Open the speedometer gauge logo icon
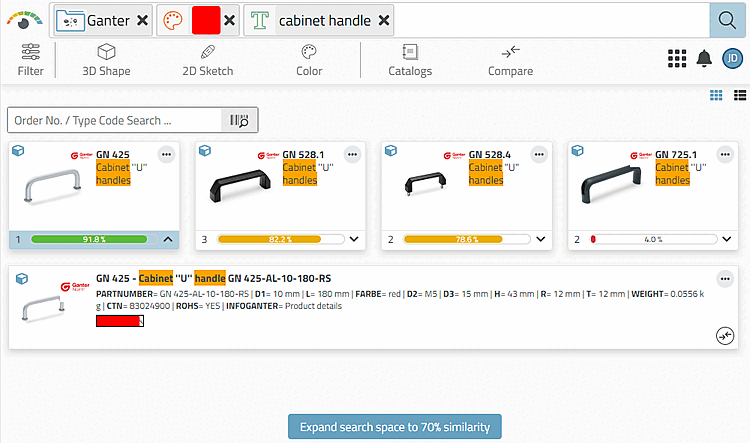This screenshot has width=750, height=443. pos(24,20)
